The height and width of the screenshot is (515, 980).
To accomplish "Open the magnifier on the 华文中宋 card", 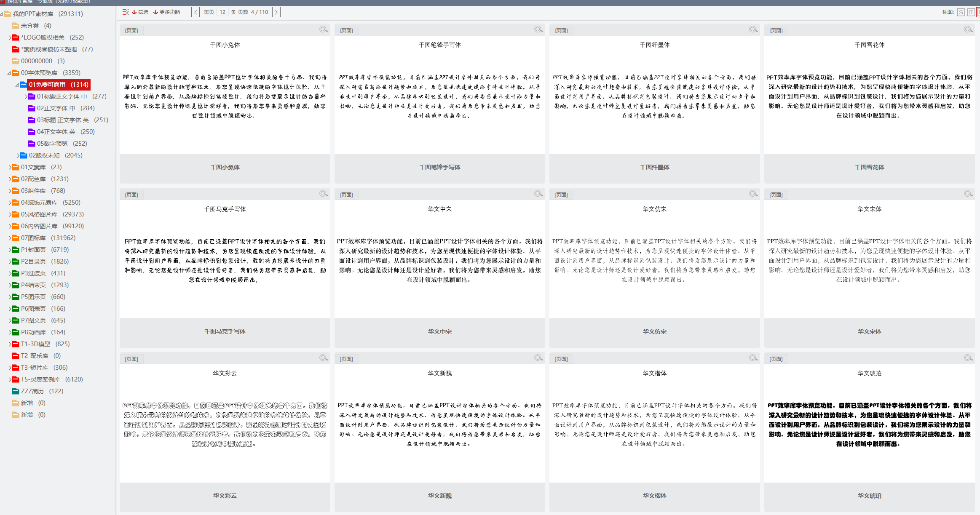I will [538, 194].
